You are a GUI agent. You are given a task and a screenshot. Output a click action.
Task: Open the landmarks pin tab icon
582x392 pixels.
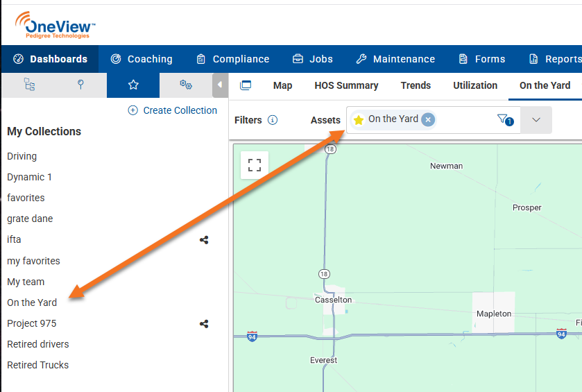(80, 85)
